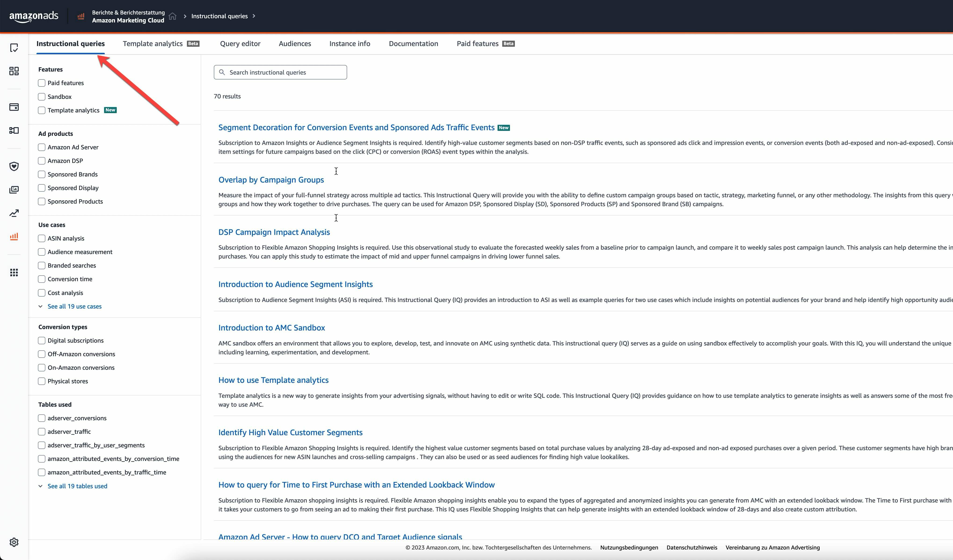The width and height of the screenshot is (953, 560).
Task: Focus the Search instructional queries field
Action: coord(280,72)
